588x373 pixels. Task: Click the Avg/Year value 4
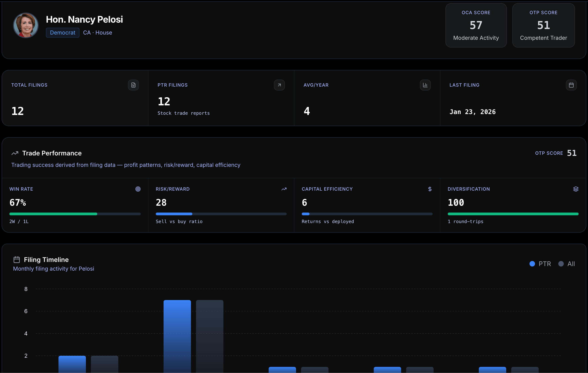coord(307,111)
